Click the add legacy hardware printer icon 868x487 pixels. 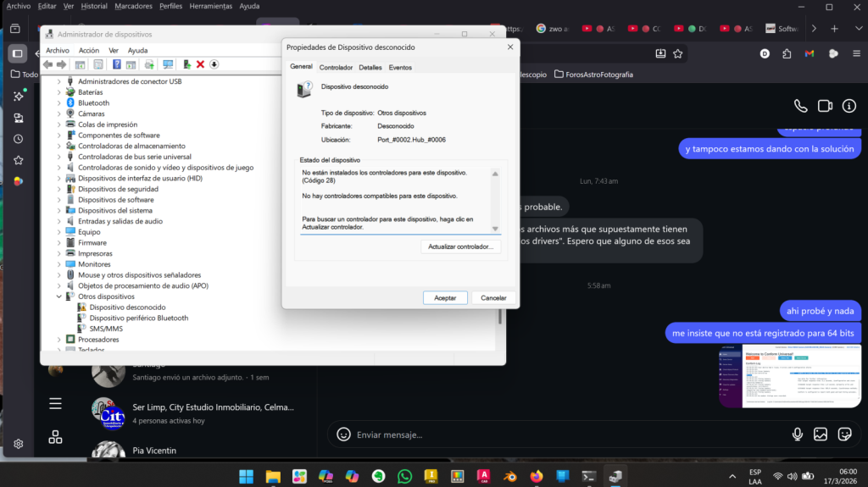[x=149, y=64]
